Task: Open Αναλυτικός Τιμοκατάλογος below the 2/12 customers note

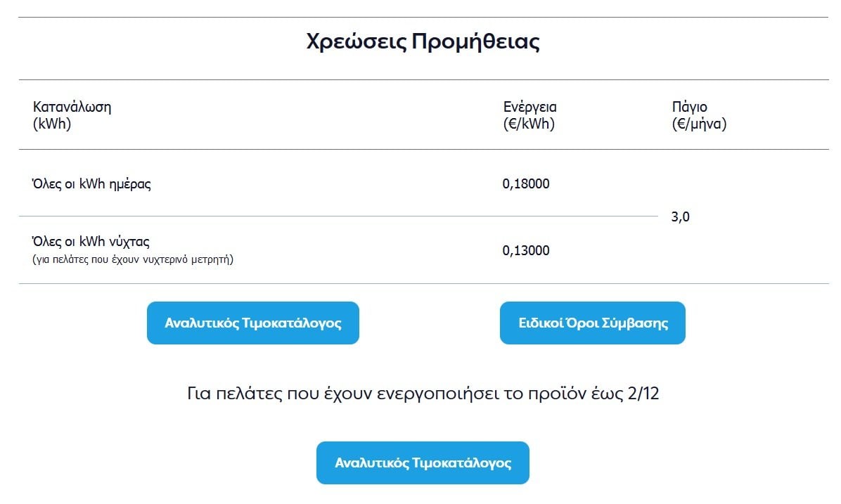Action: 423,463
